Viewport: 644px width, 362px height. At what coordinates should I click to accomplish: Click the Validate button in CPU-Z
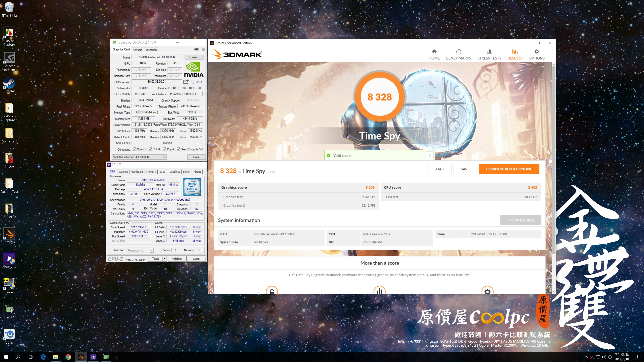[177, 259]
